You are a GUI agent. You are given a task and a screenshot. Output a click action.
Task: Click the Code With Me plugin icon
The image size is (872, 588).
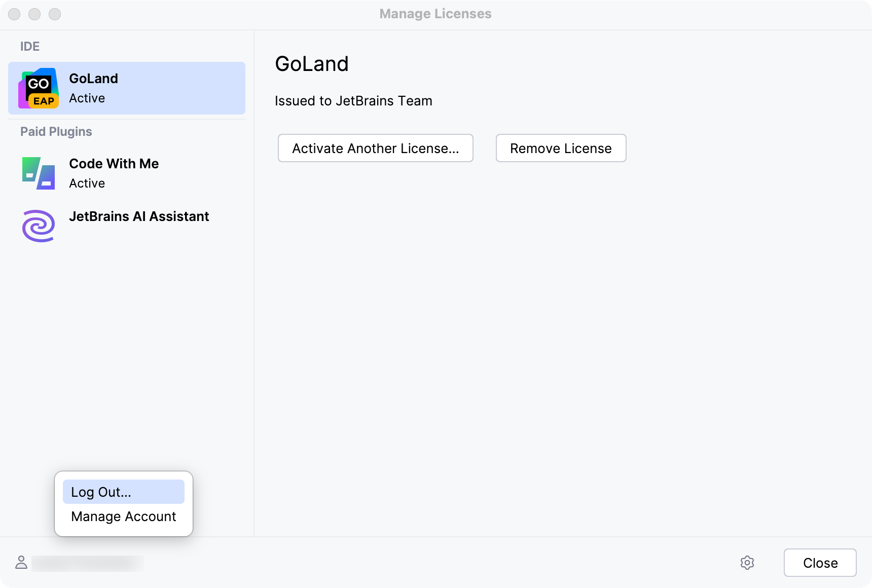coord(39,173)
